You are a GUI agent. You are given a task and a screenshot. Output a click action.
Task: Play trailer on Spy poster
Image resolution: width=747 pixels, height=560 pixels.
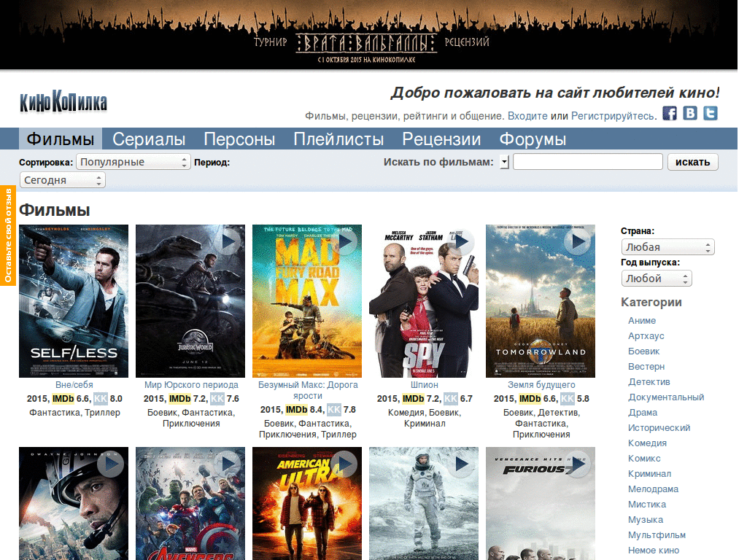(x=462, y=241)
